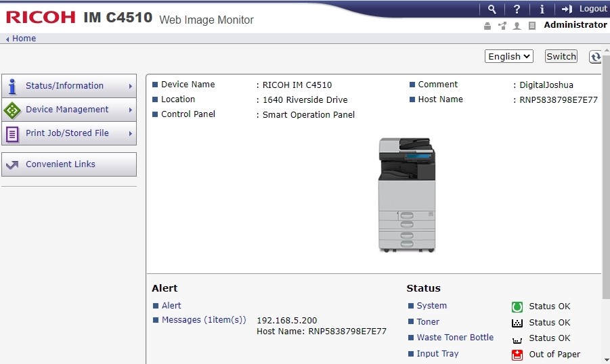The width and height of the screenshot is (610, 364).
Task: Click the user silhouette icon in header
Action: [x=517, y=26]
